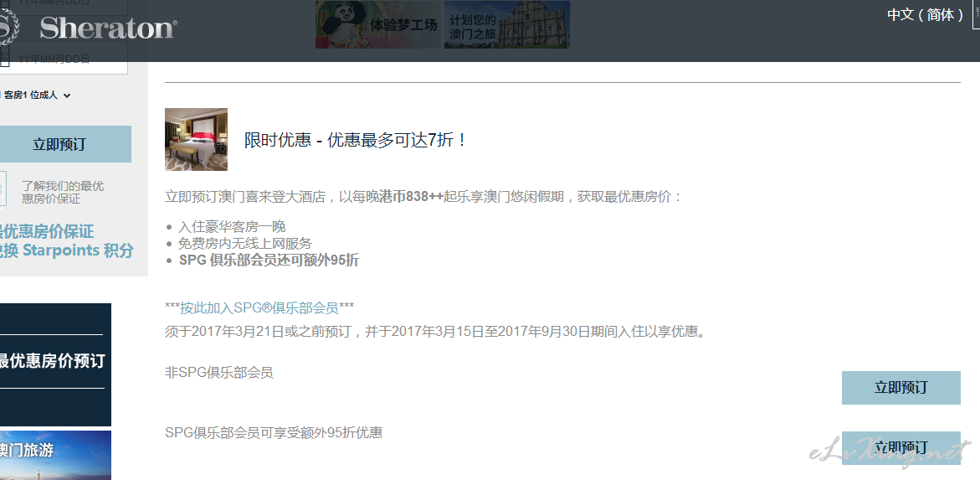The image size is (980, 480).
Task: Click the 最优惠房价保证 heading
Action: 47,231
